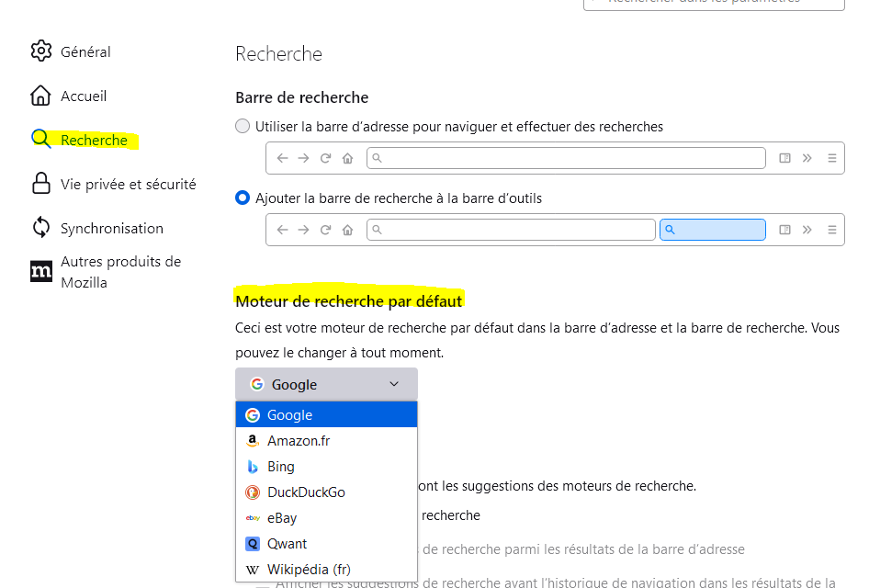Click the Bing logo icon

253,467
